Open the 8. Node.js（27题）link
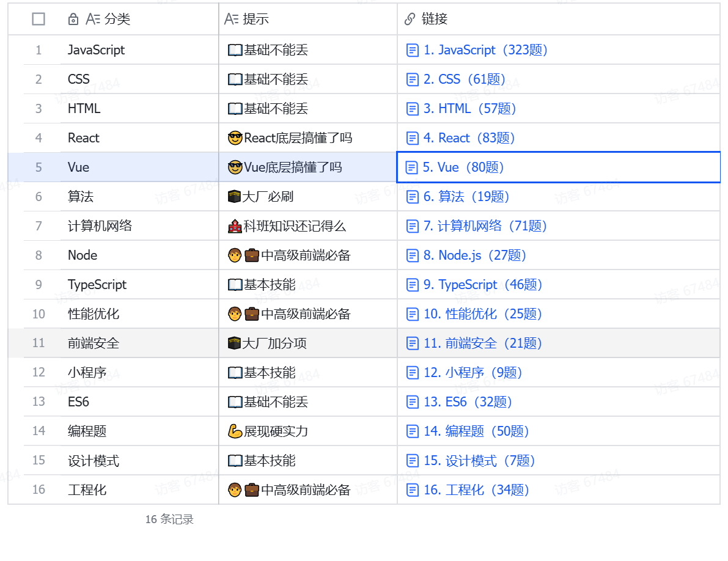The height and width of the screenshot is (561, 728). tap(475, 255)
